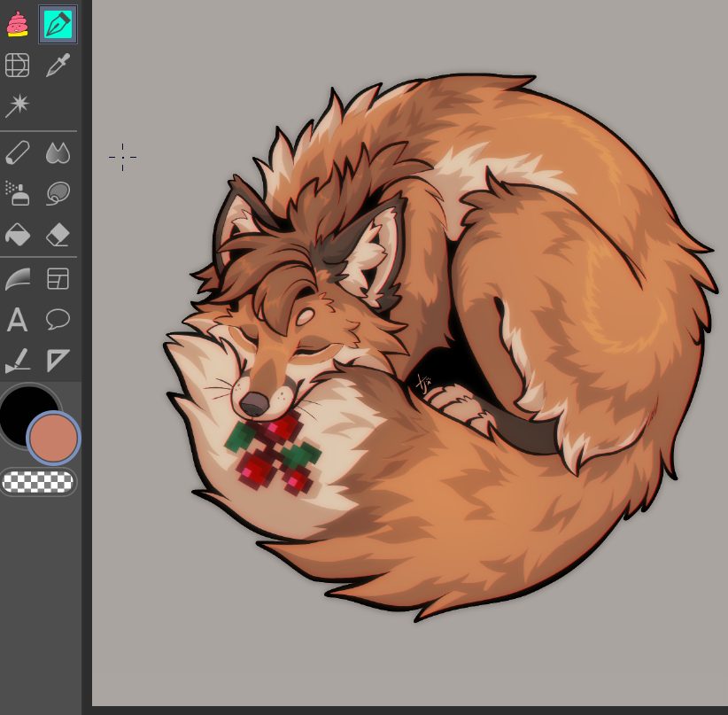Choose the Gradient tool
The height and width of the screenshot is (715, 728).
coord(17,279)
